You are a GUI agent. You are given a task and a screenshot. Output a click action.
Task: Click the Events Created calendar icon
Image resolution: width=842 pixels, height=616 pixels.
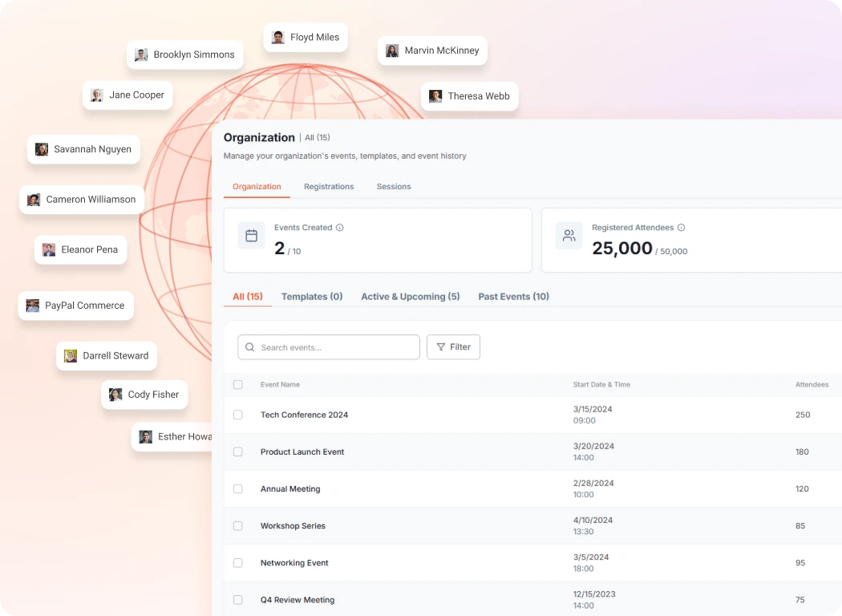pyautogui.click(x=251, y=235)
